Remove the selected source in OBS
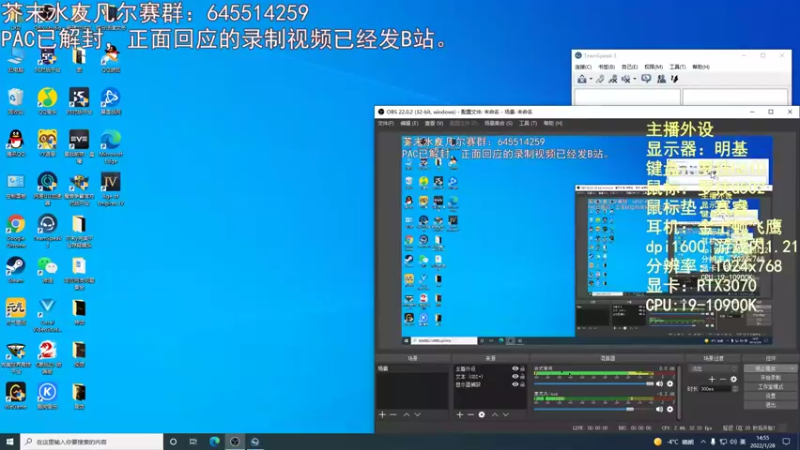Viewport: 800px width, 450px height. 470,415
